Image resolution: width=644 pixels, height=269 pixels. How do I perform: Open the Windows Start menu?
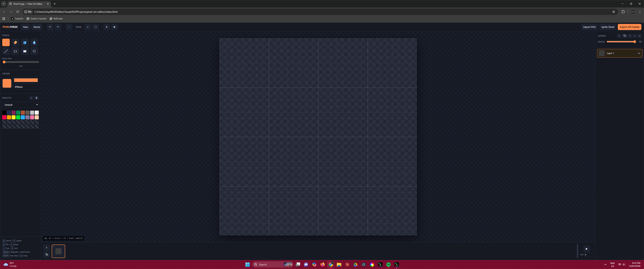(248, 264)
